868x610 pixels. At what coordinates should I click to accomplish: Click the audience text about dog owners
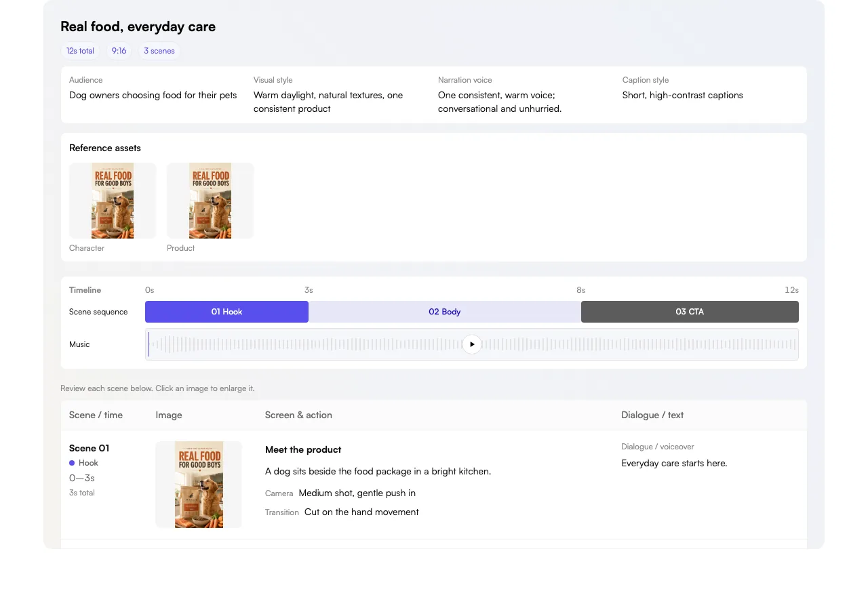click(153, 95)
